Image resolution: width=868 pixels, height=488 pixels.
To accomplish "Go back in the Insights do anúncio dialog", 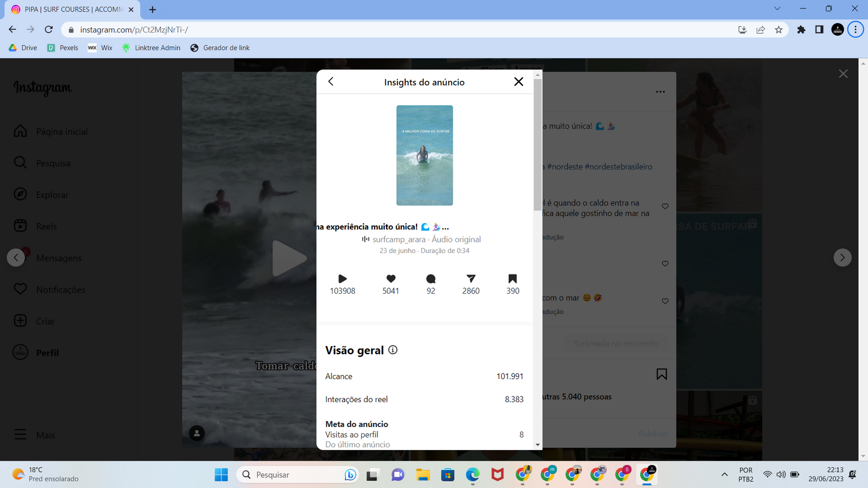I will tap(331, 82).
